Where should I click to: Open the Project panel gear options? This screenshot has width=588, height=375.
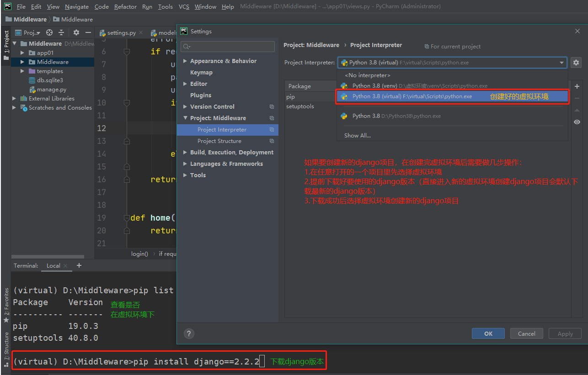point(76,32)
